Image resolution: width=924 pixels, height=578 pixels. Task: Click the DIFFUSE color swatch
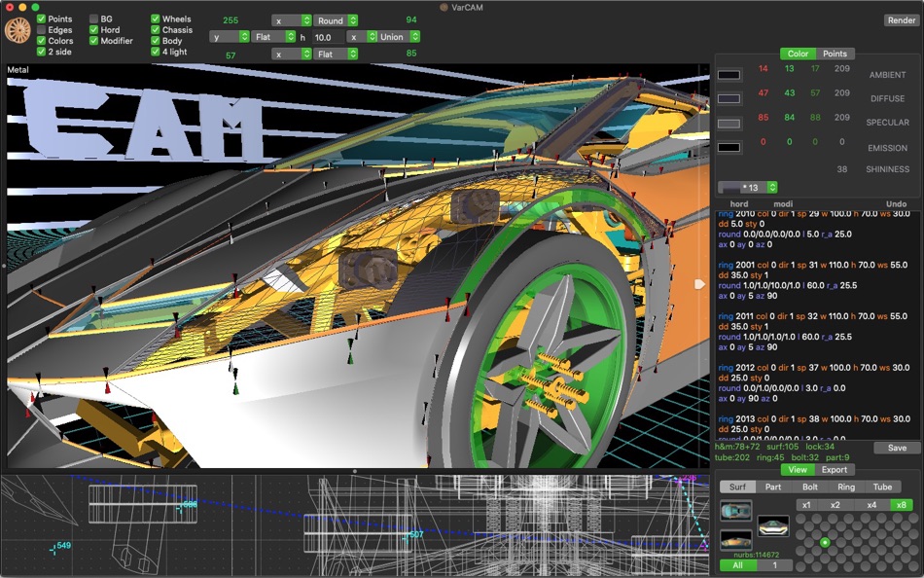pyautogui.click(x=729, y=99)
